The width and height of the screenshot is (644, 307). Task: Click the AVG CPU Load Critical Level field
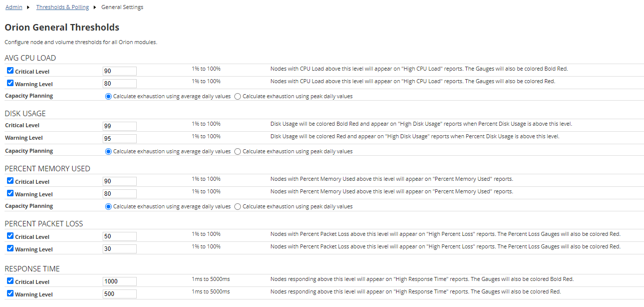(120, 71)
